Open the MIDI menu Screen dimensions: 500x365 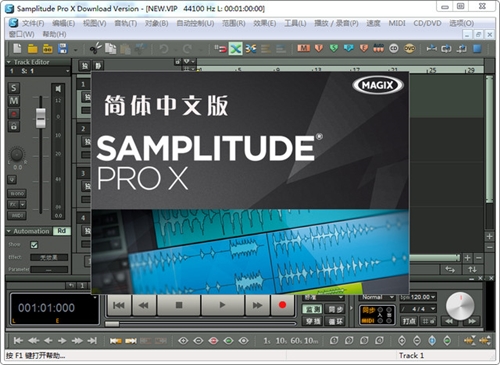(x=397, y=23)
